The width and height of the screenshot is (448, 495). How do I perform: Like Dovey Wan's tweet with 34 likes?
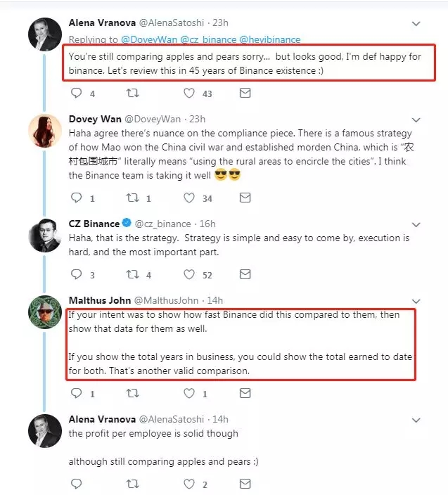coord(188,198)
